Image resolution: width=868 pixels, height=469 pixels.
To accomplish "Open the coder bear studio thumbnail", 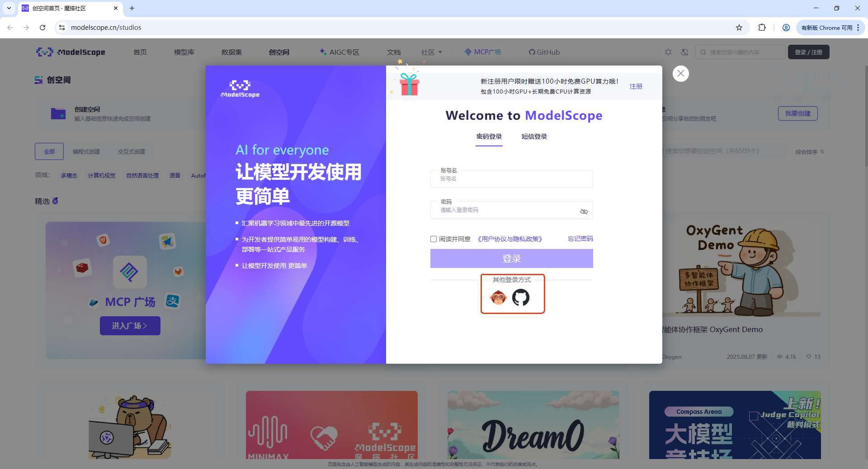I will pos(130,425).
